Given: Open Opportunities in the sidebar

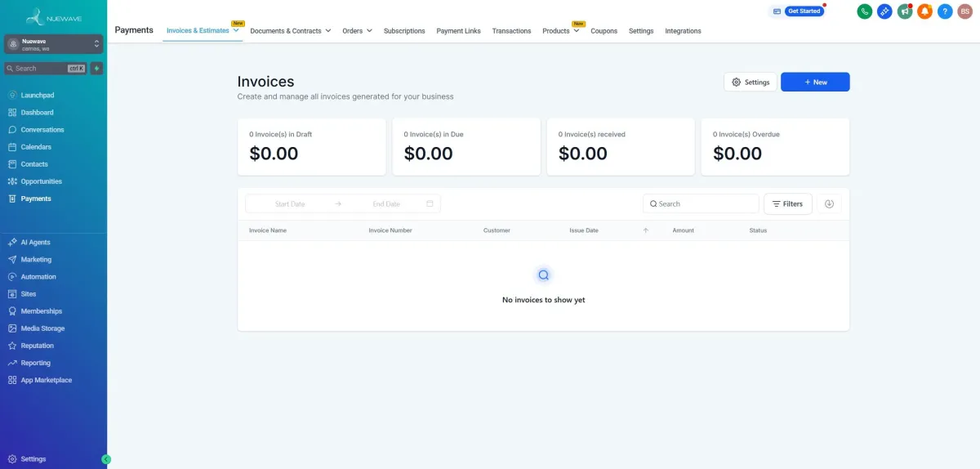Looking at the screenshot, I should tap(41, 181).
